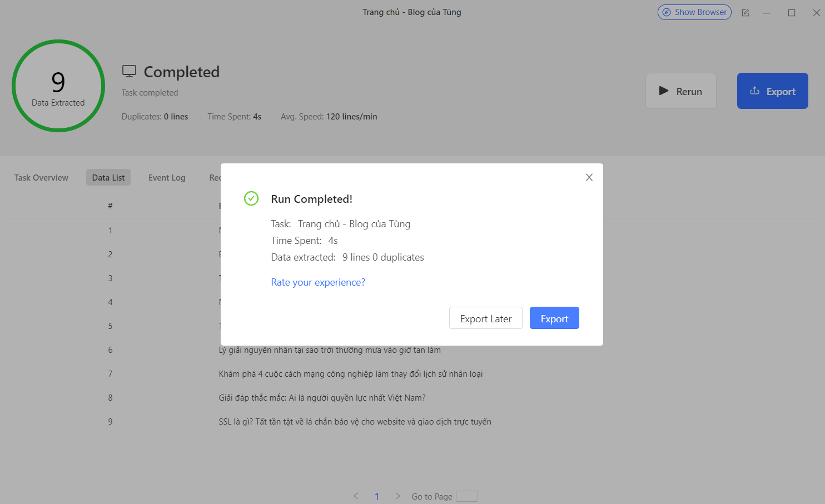This screenshot has width=825, height=504.
Task: Click the edit task pencil icon
Action: tap(746, 13)
